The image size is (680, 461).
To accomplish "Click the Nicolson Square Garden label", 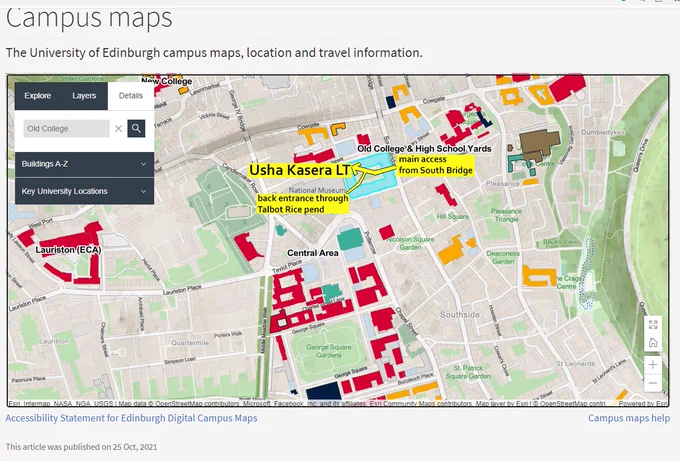I will click(410, 243).
